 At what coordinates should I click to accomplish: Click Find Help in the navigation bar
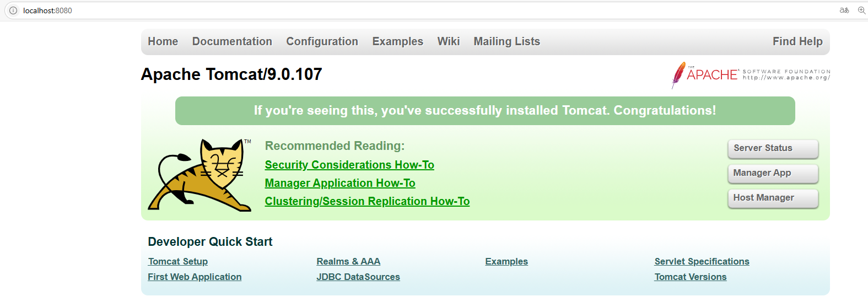coord(797,41)
